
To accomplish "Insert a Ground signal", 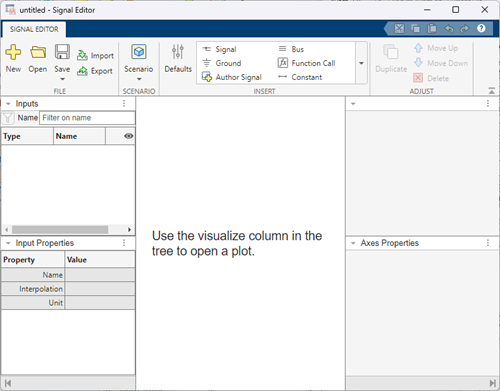I will [222, 63].
